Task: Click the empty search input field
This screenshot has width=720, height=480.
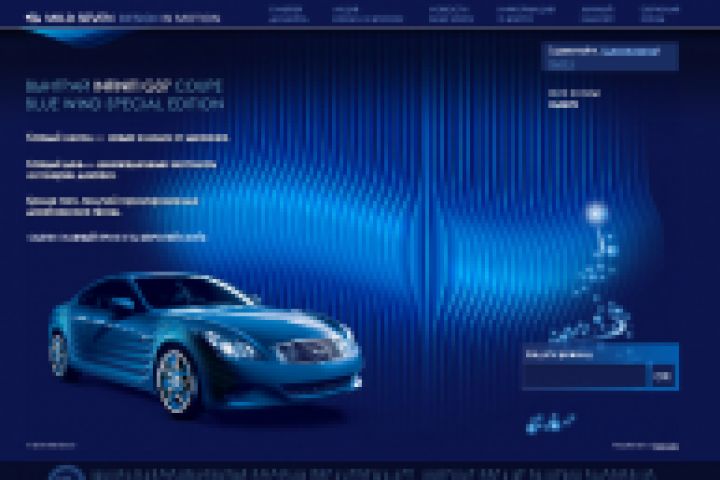Action: tap(586, 376)
